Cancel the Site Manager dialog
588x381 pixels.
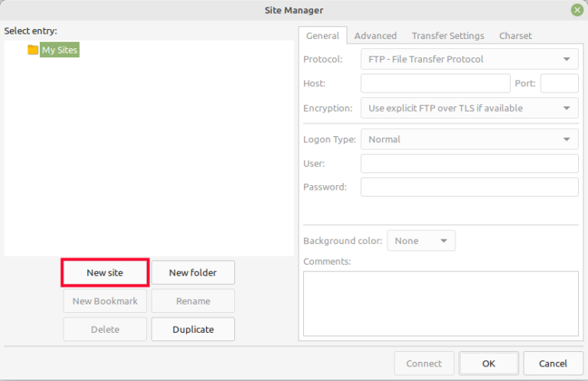pos(553,363)
